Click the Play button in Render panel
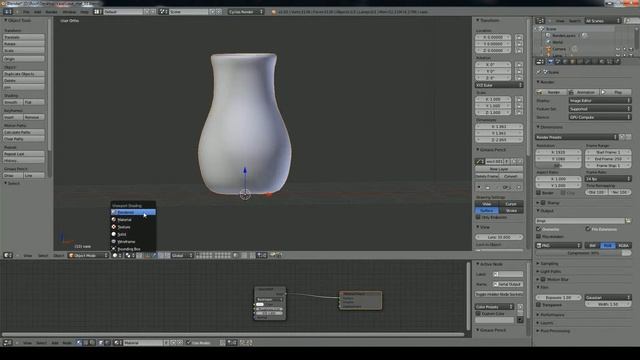The image size is (640, 360). click(616, 92)
